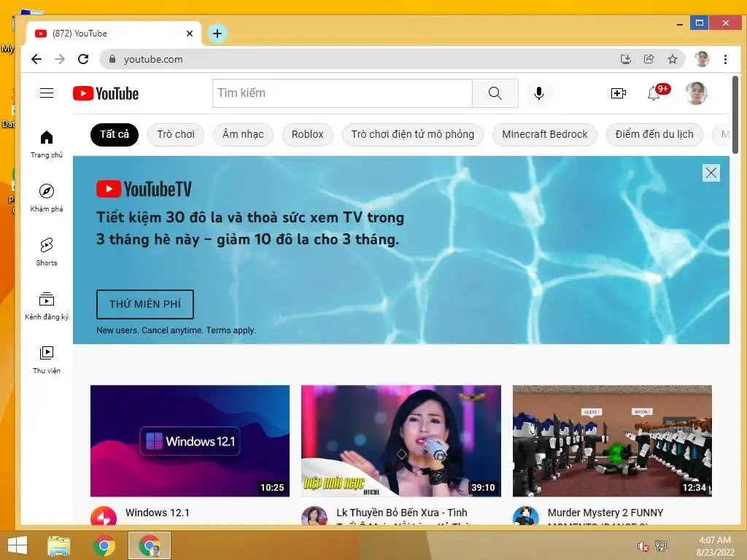747x560 pixels.
Task: Click the Windows 12.1 video title
Action: (x=158, y=513)
